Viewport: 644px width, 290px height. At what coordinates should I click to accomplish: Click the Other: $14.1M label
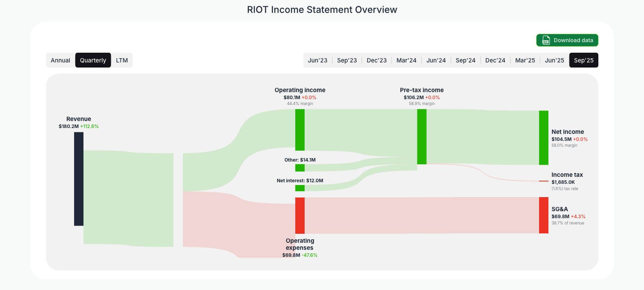(x=300, y=160)
